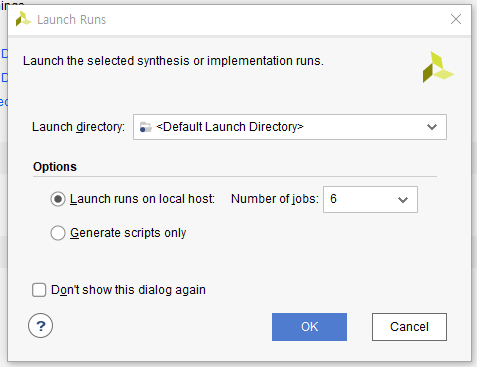This screenshot has height=367, width=477.
Task: Close the Launch Runs dialog
Action: pyautogui.click(x=456, y=19)
